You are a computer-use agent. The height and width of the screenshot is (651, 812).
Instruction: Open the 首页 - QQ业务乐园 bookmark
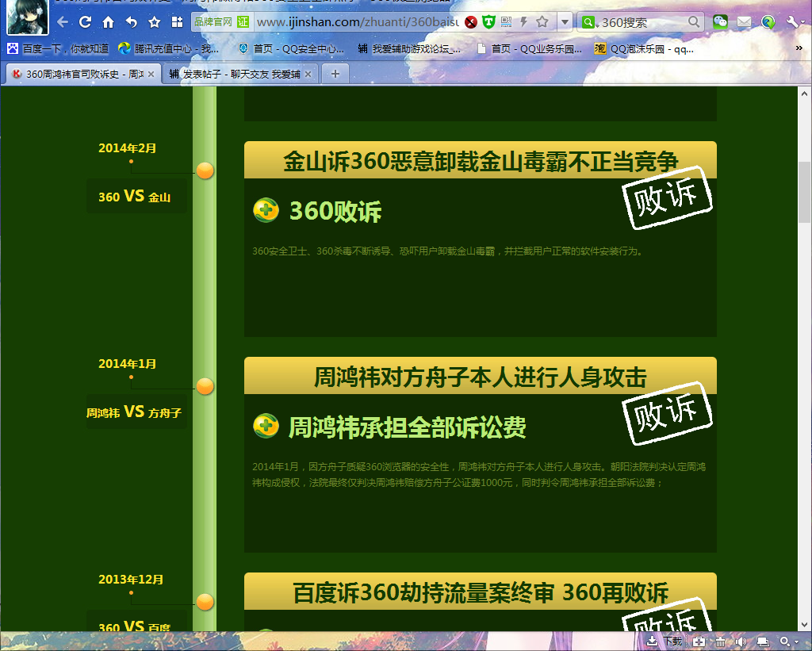(529, 48)
